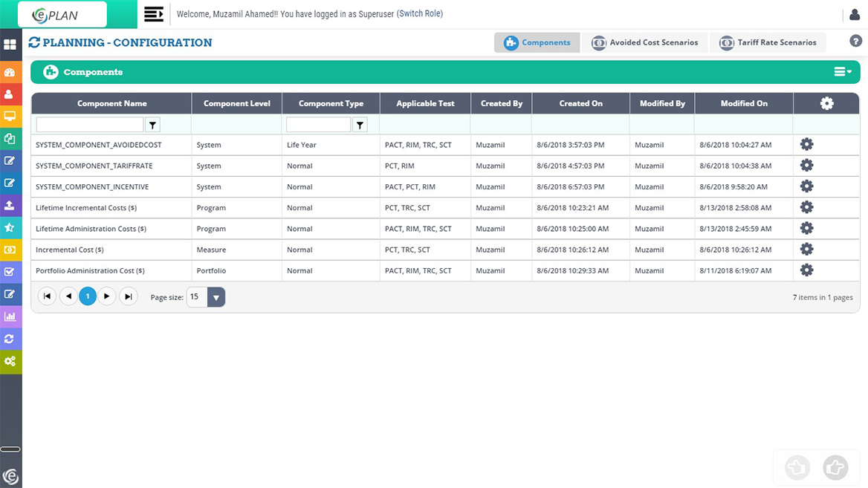Open the currency/cost icon in the sidebar
The image size is (868, 488).
point(10,250)
